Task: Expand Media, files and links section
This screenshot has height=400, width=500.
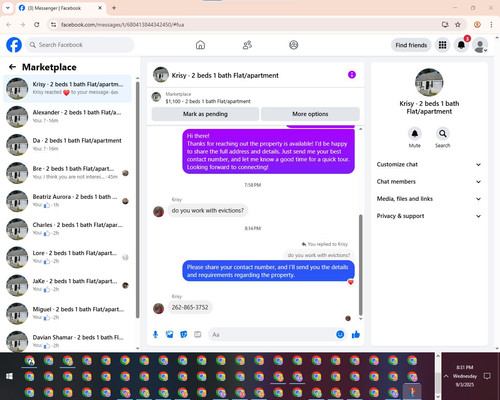Action: point(429,199)
